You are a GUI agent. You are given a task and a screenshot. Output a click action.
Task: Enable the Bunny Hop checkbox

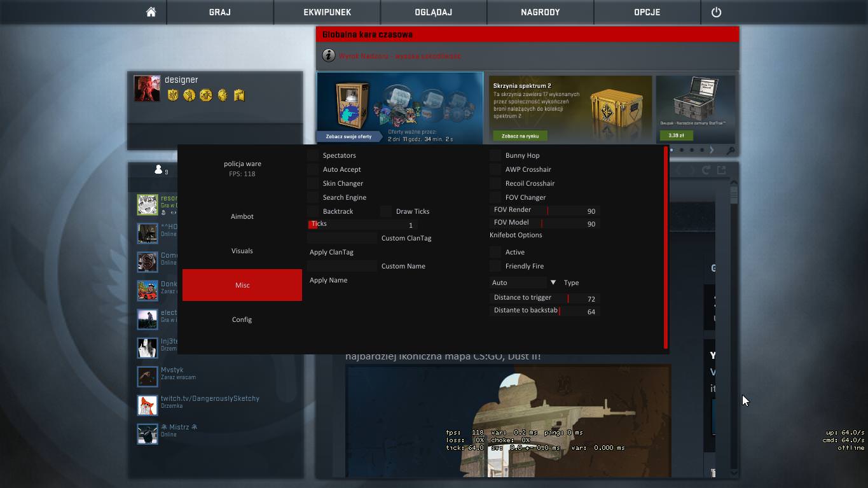click(x=495, y=155)
